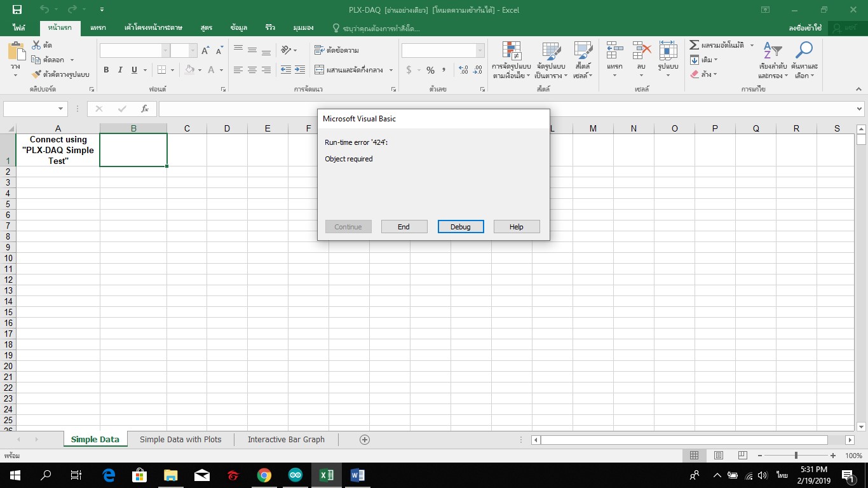This screenshot has width=868, height=488.
Task: Toggle bold formatting in the ribbon
Action: click(x=106, y=70)
